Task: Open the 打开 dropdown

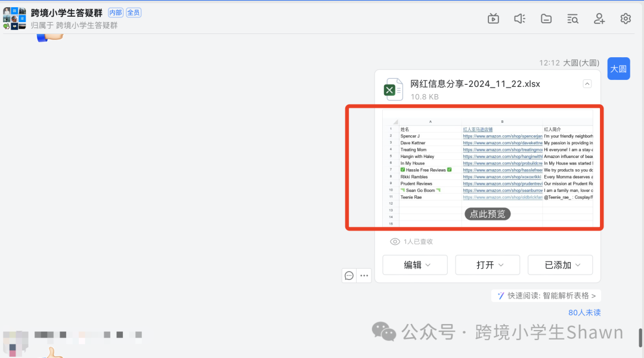Action: click(x=488, y=264)
